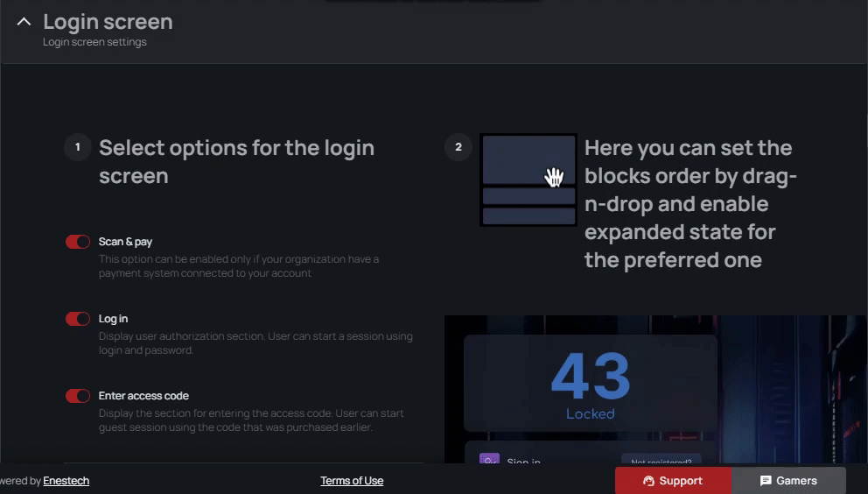Image resolution: width=868 pixels, height=494 pixels.
Task: Open the Enestech link
Action: [x=66, y=481]
